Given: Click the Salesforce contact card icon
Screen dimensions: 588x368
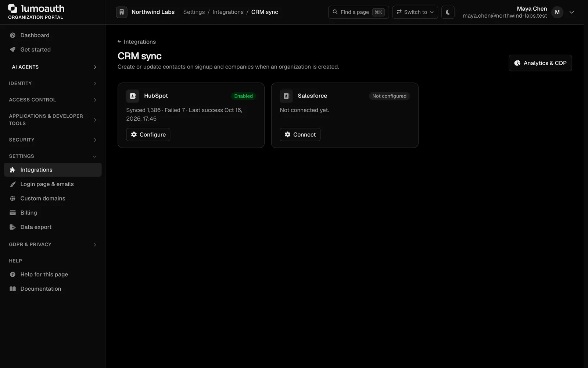Looking at the screenshot, I should (286, 96).
